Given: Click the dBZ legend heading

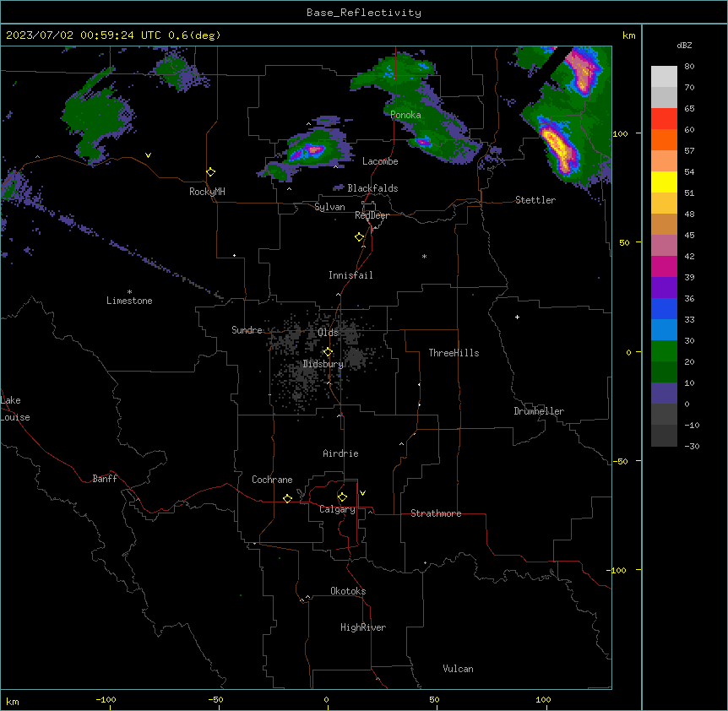Looking at the screenshot, I should coord(684,46).
